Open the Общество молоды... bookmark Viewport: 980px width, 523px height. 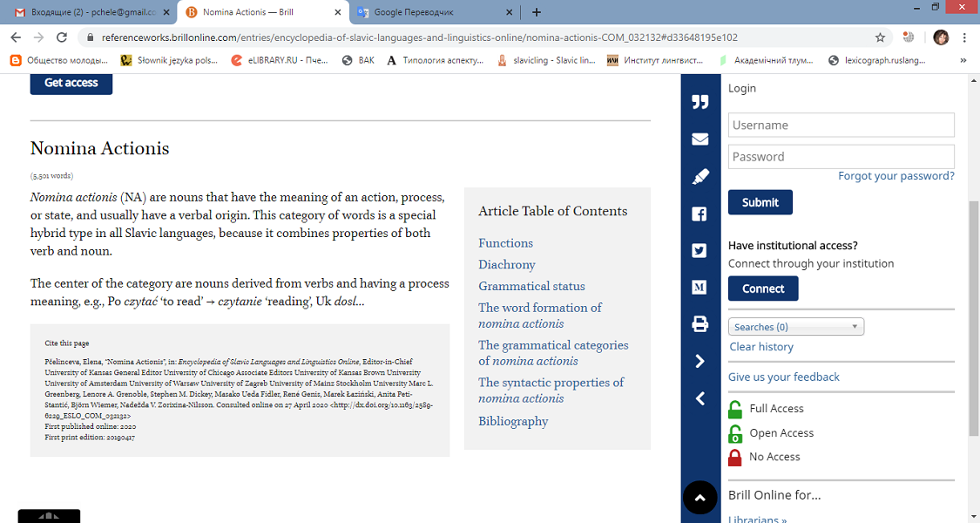(x=59, y=61)
